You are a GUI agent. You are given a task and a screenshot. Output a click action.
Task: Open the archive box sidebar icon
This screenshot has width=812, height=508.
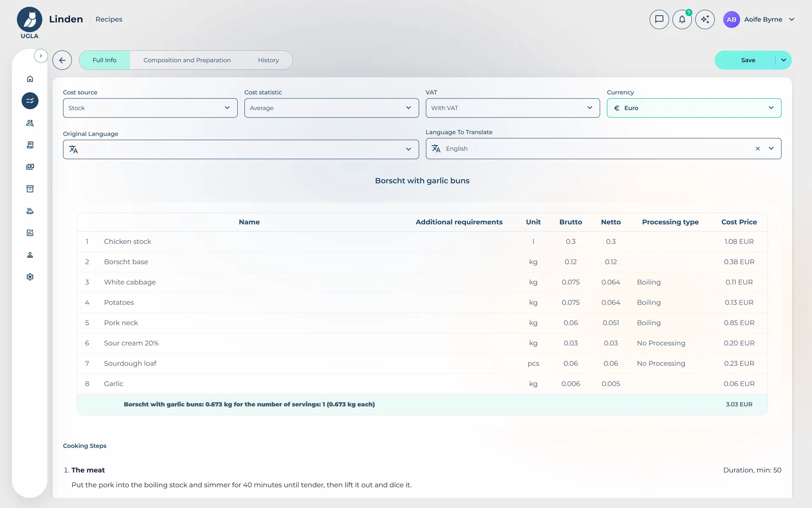(30, 189)
